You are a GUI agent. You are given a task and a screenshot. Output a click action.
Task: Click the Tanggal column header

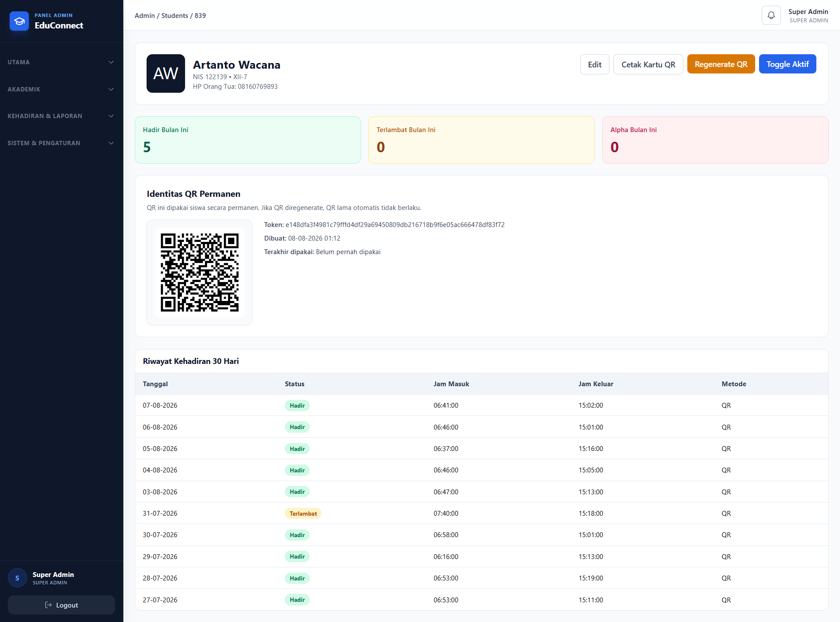[x=155, y=384]
